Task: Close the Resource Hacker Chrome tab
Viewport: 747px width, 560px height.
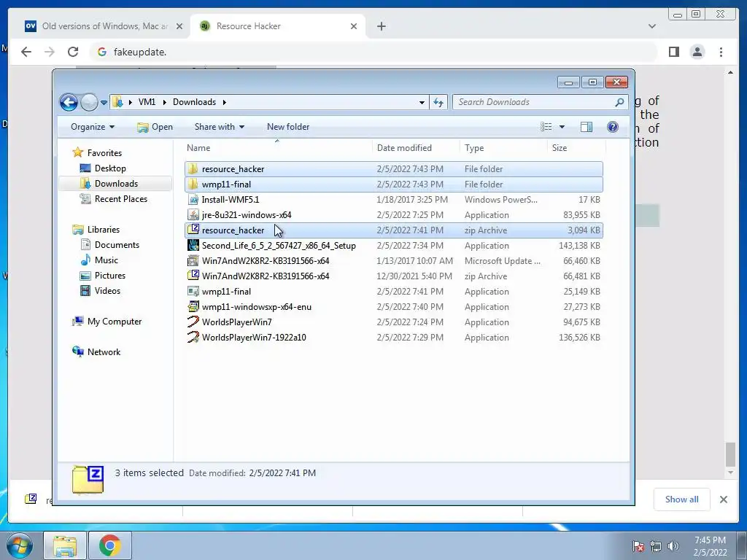Action: (354, 26)
